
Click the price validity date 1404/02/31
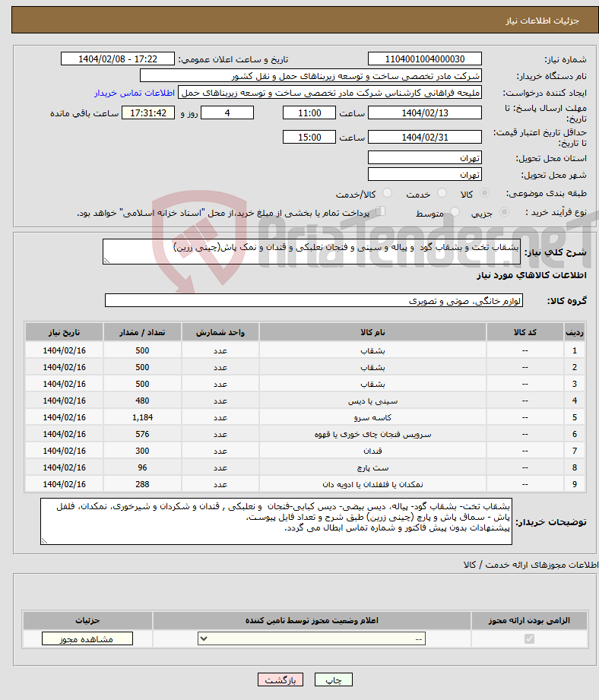[x=425, y=137]
